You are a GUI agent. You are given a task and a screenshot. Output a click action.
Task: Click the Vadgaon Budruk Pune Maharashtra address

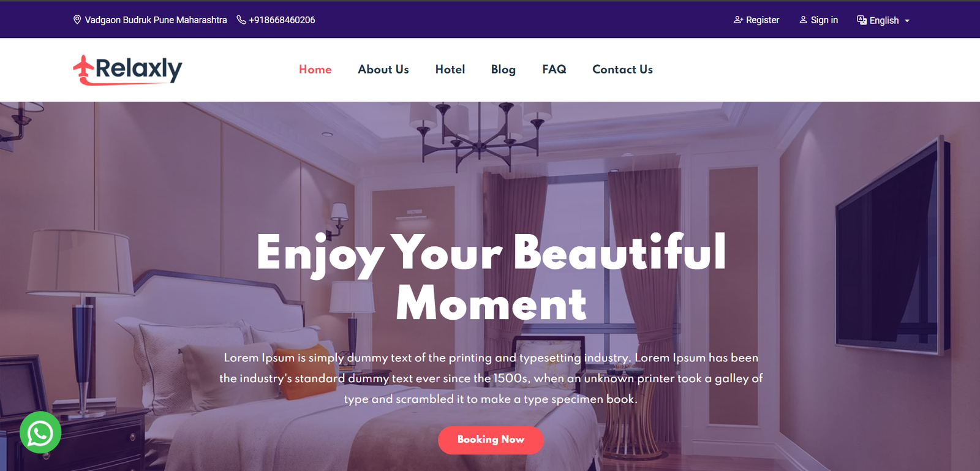point(156,20)
